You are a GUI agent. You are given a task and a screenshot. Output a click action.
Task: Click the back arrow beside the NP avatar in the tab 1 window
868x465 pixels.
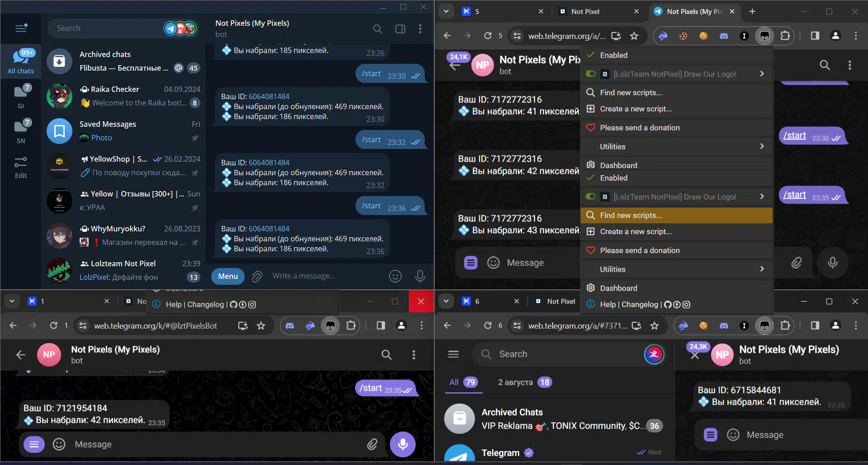click(x=21, y=355)
